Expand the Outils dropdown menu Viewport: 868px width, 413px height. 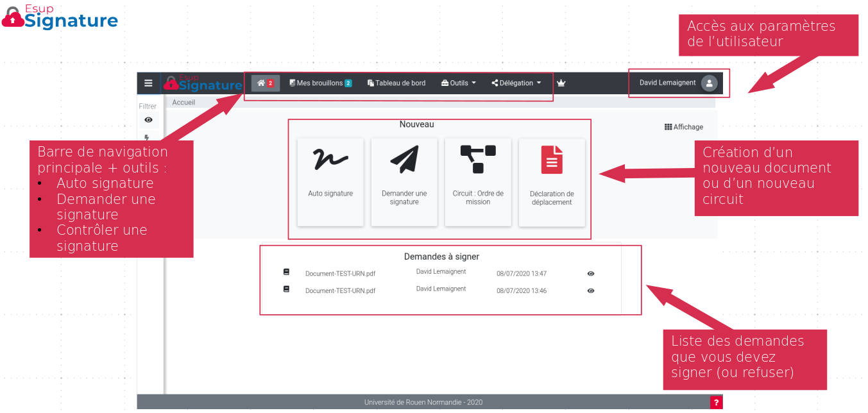coord(459,83)
